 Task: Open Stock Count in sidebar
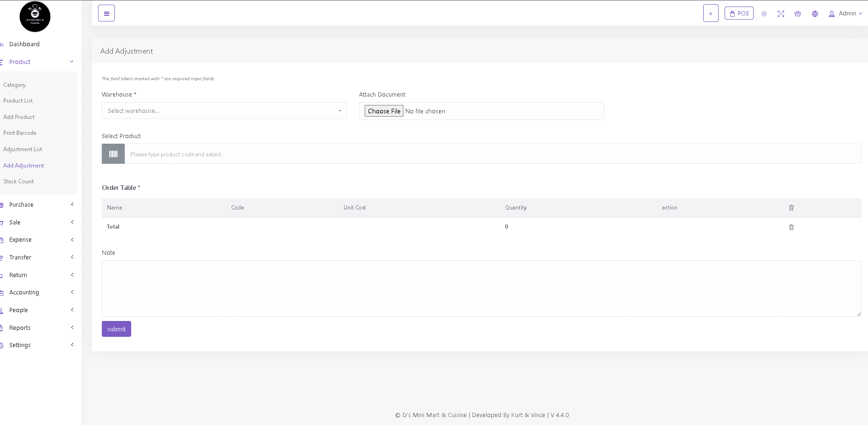(x=19, y=181)
